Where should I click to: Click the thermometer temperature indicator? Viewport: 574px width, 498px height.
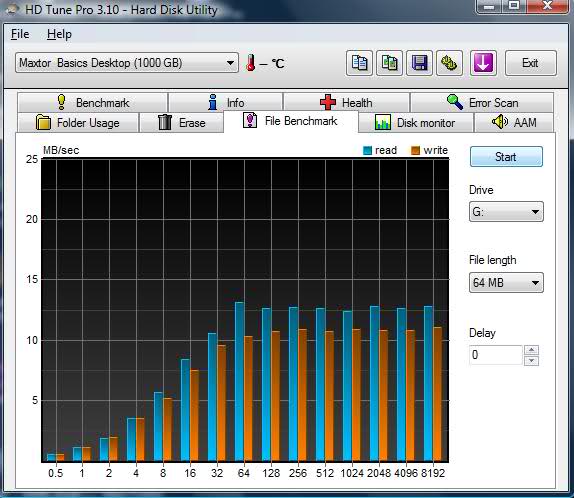(x=251, y=63)
